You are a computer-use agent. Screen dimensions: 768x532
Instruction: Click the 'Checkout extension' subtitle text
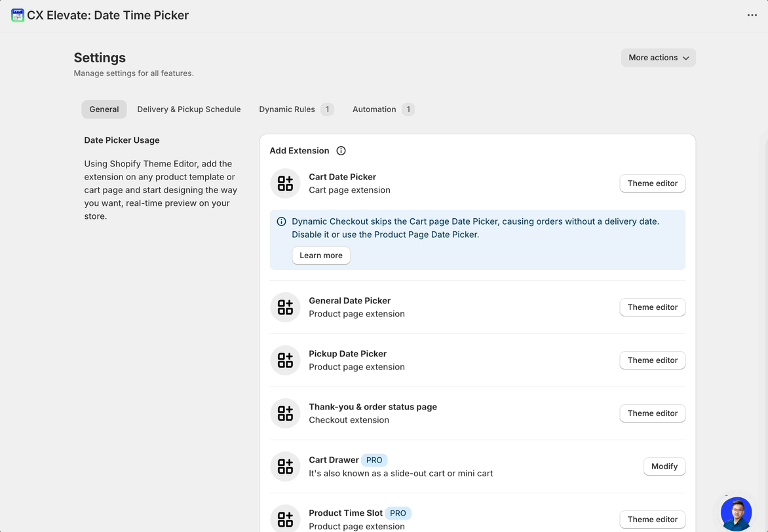349,420
